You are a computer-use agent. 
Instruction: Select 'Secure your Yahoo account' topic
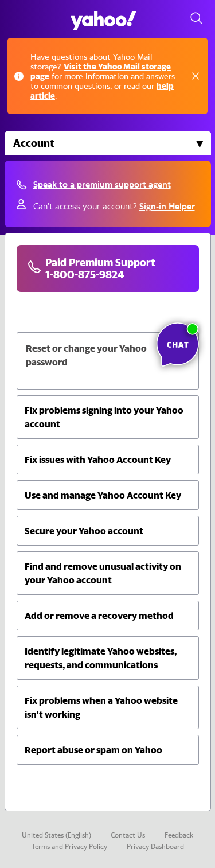[x=108, y=531]
